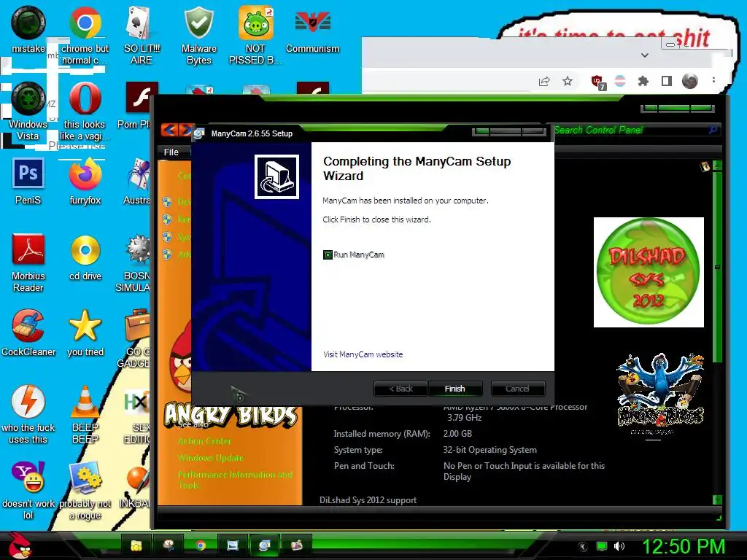Click the shield icon beside sidebar link 'Ad'
The image size is (747, 560).
click(167, 254)
